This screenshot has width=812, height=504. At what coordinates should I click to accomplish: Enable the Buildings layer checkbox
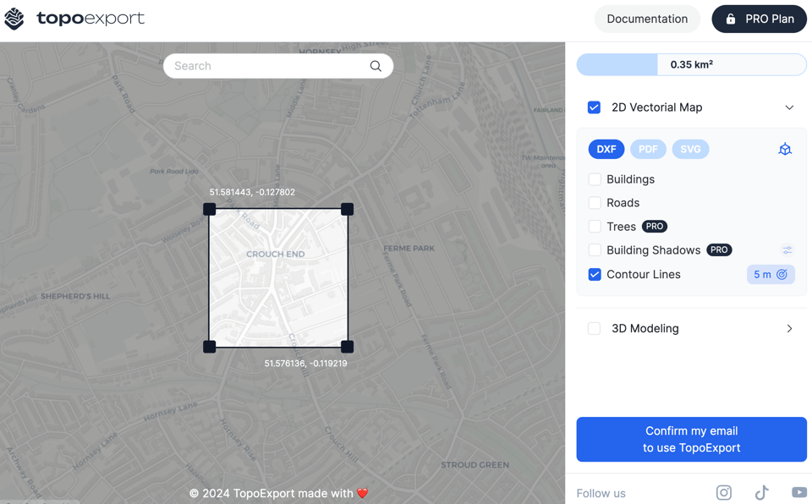click(x=595, y=179)
